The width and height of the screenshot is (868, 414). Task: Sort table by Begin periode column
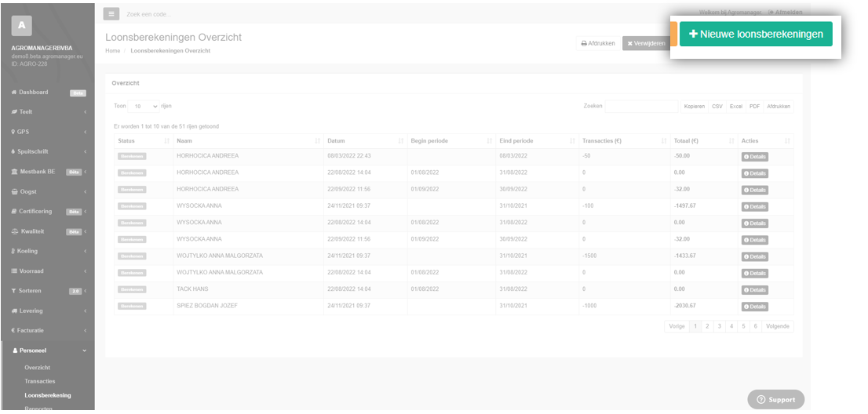click(451, 141)
